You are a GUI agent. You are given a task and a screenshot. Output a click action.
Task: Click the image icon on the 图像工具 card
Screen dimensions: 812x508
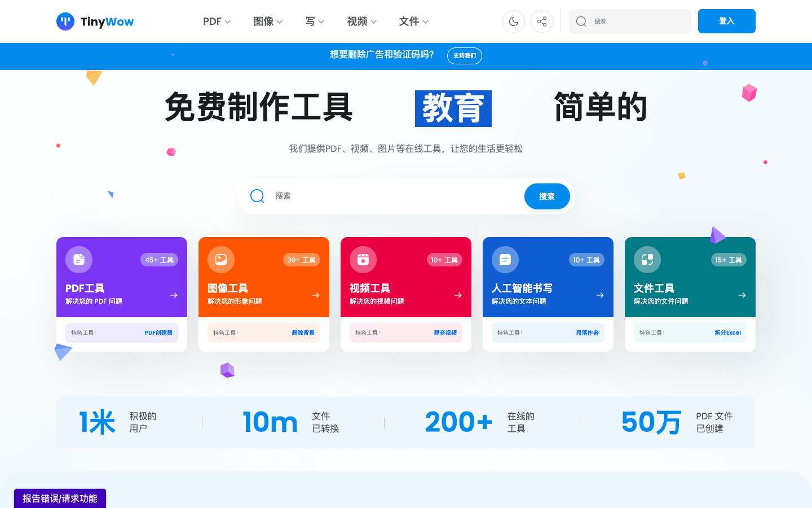tap(220, 260)
